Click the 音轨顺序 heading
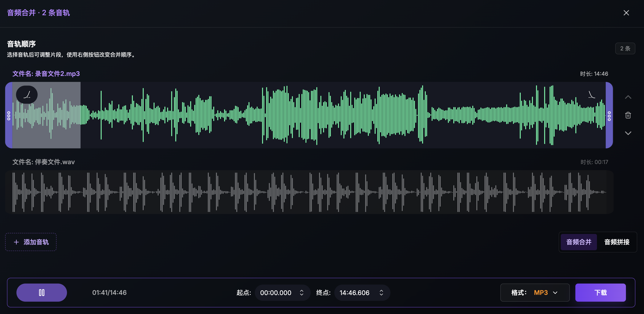 (21, 44)
